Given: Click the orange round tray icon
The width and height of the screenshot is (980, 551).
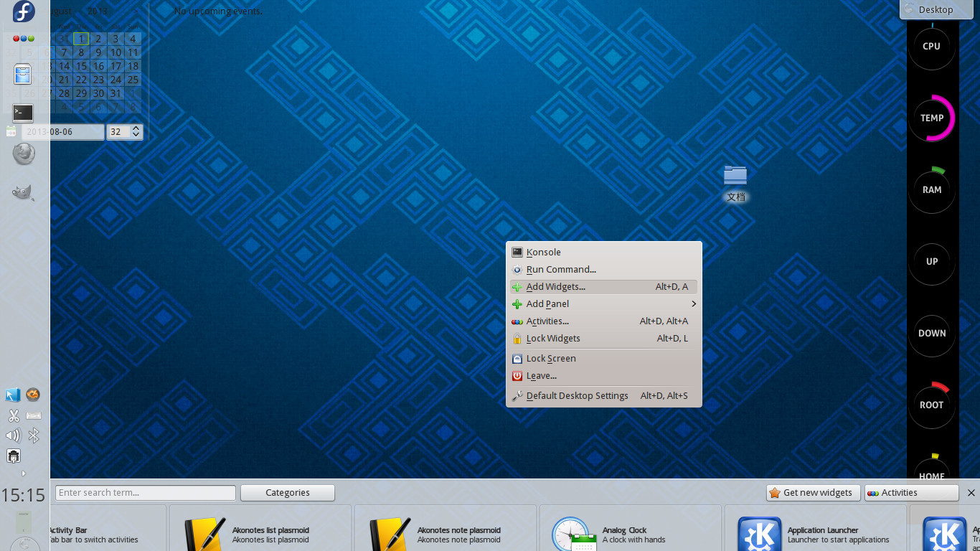Looking at the screenshot, I should pos(33,395).
